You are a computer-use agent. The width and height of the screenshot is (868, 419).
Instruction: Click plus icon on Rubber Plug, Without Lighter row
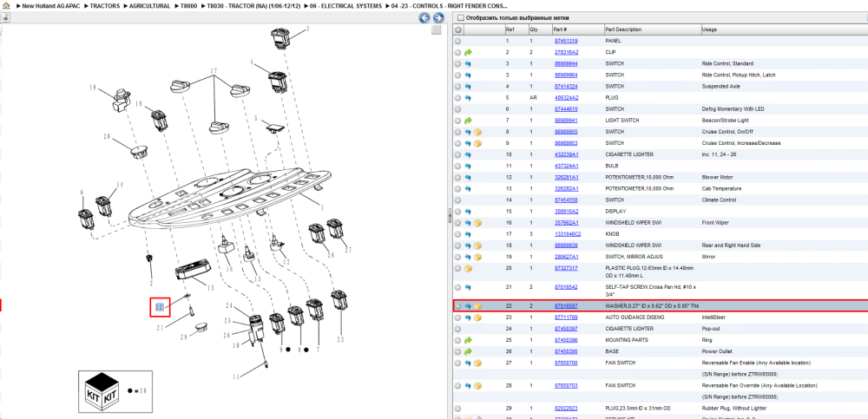click(x=457, y=409)
